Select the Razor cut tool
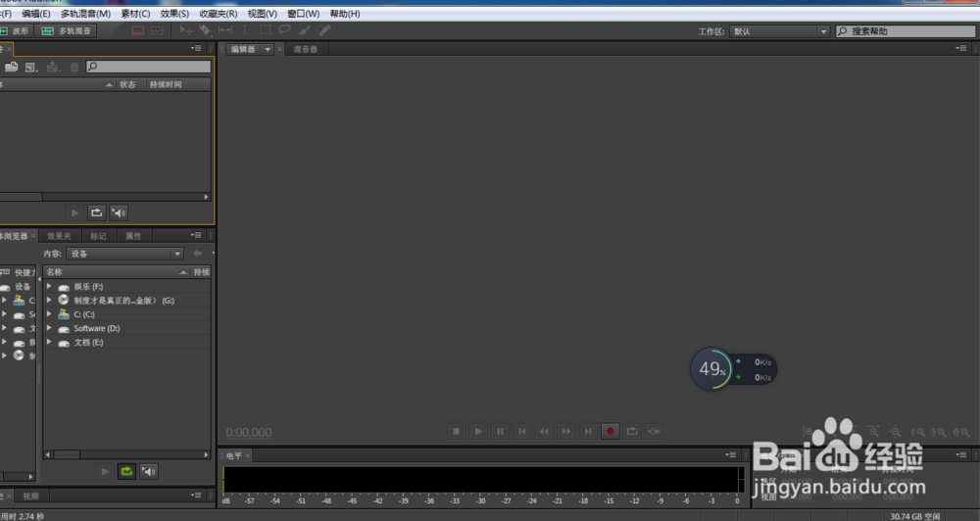The image size is (980, 521). pyautogui.click(x=205, y=30)
